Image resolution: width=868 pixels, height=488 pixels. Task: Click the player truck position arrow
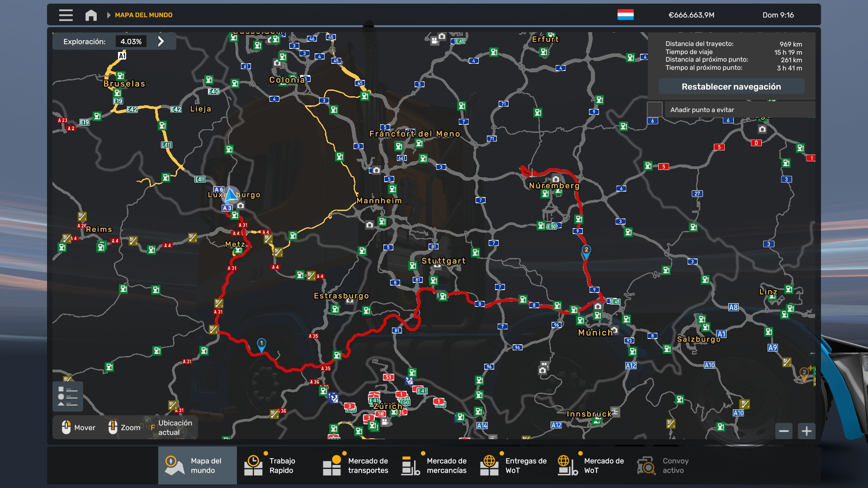pos(231,195)
